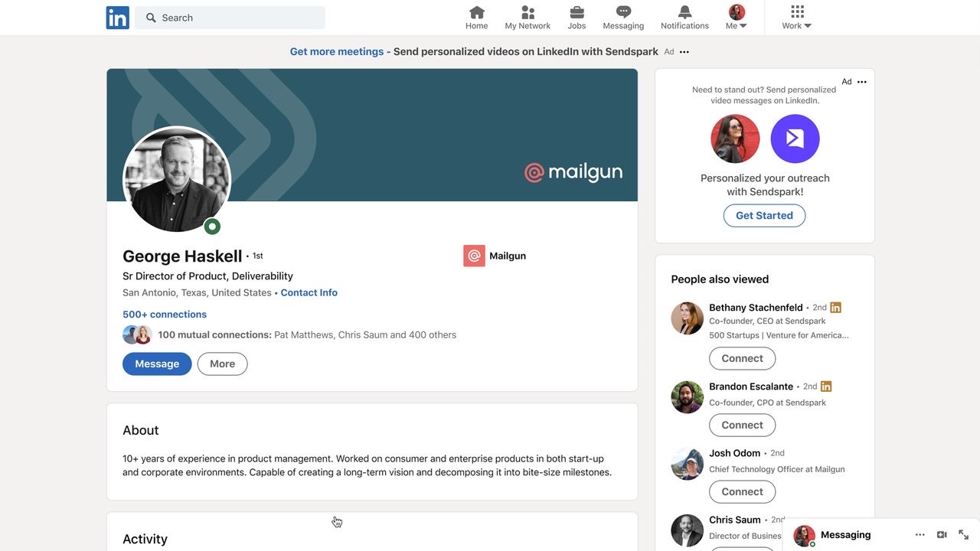This screenshot has height=551, width=980.
Task: Open Messaging overlay options ellipsis
Action: click(x=920, y=535)
